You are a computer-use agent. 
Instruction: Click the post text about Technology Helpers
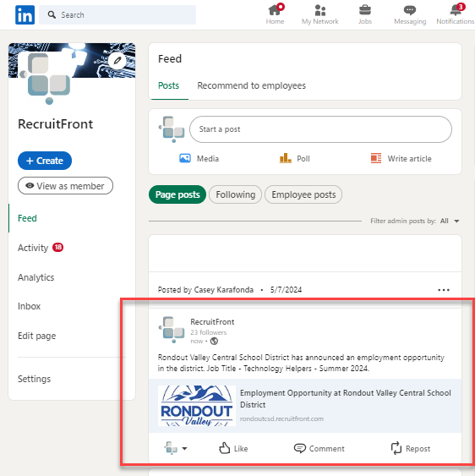(301, 363)
